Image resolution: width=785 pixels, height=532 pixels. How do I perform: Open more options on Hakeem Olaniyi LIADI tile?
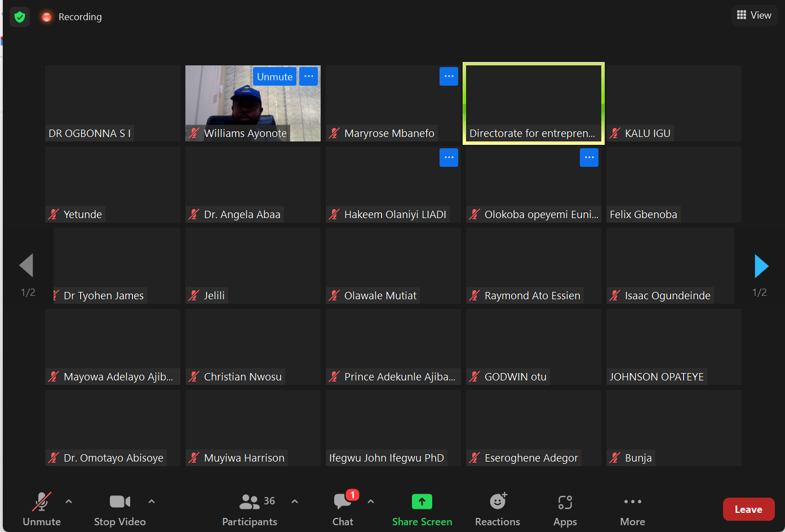tap(449, 158)
